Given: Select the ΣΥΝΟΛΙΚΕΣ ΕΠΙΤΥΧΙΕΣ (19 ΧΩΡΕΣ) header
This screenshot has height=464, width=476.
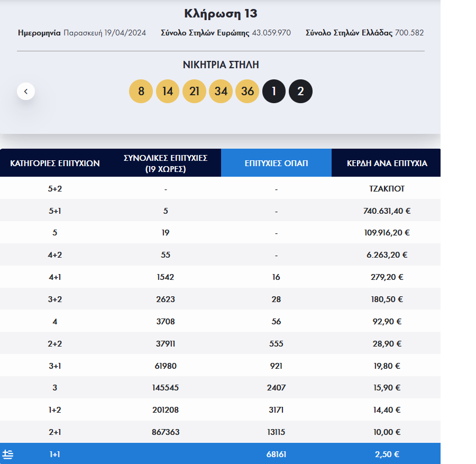Looking at the screenshot, I should [166, 163].
